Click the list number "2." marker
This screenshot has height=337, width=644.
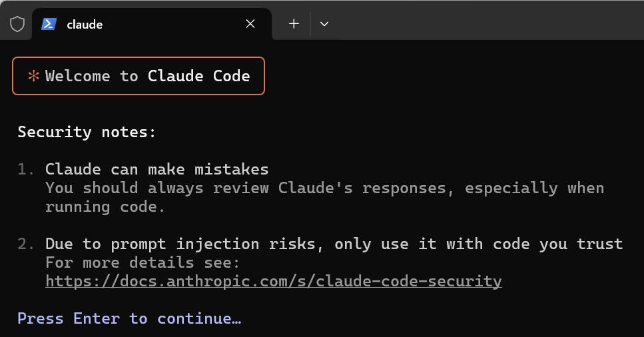[26, 244]
